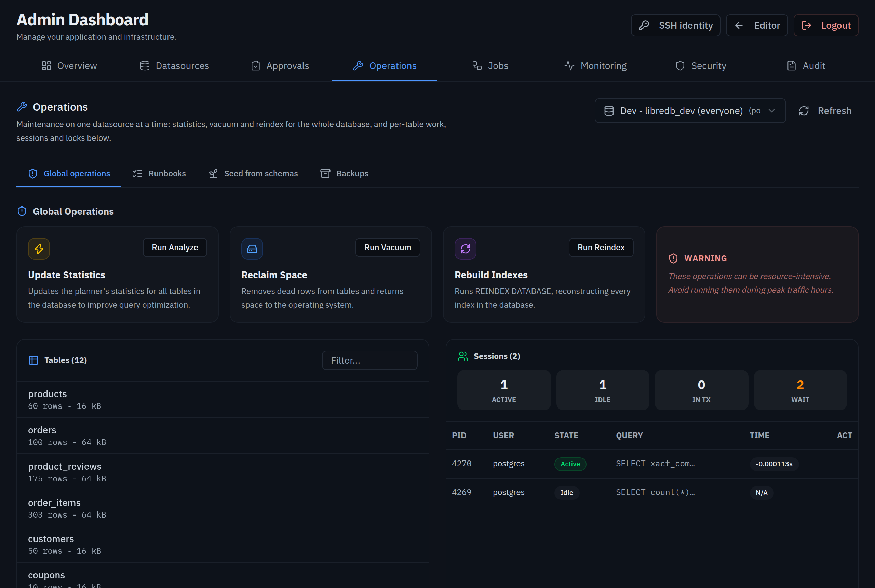Select the Global operations sub-tab
The image size is (875, 588).
[69, 173]
